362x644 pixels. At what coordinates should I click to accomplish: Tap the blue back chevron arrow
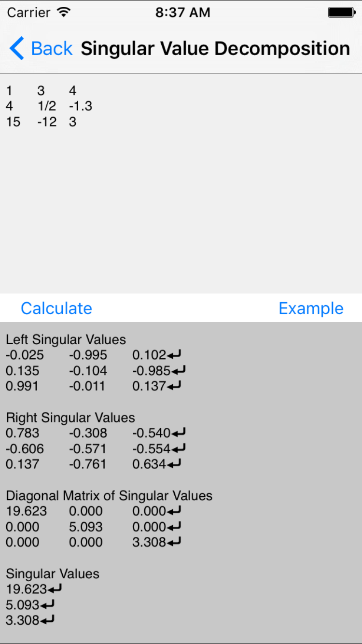click(x=16, y=49)
